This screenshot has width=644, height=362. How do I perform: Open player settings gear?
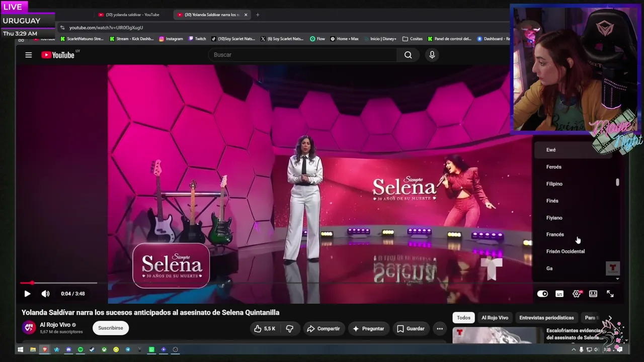577,294
